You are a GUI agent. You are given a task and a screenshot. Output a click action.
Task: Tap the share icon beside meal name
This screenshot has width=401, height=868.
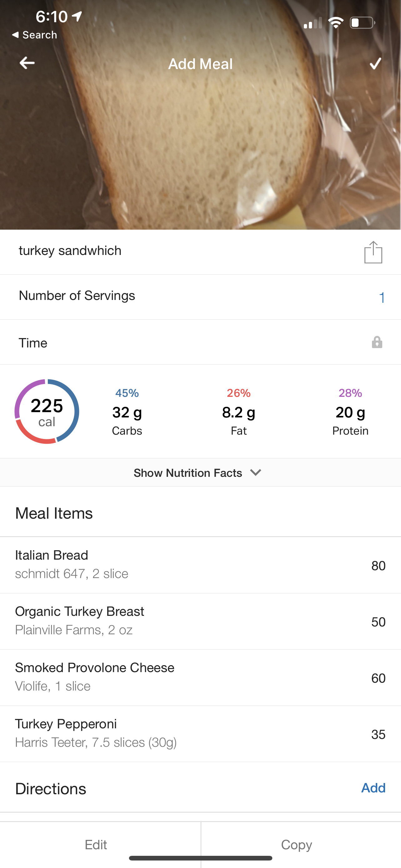coord(373,252)
